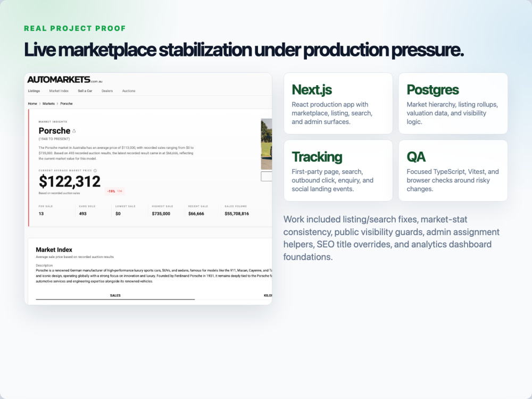Click the For Sale value 13
Image resolution: width=532 pixels, height=399 pixels.
coord(41,214)
